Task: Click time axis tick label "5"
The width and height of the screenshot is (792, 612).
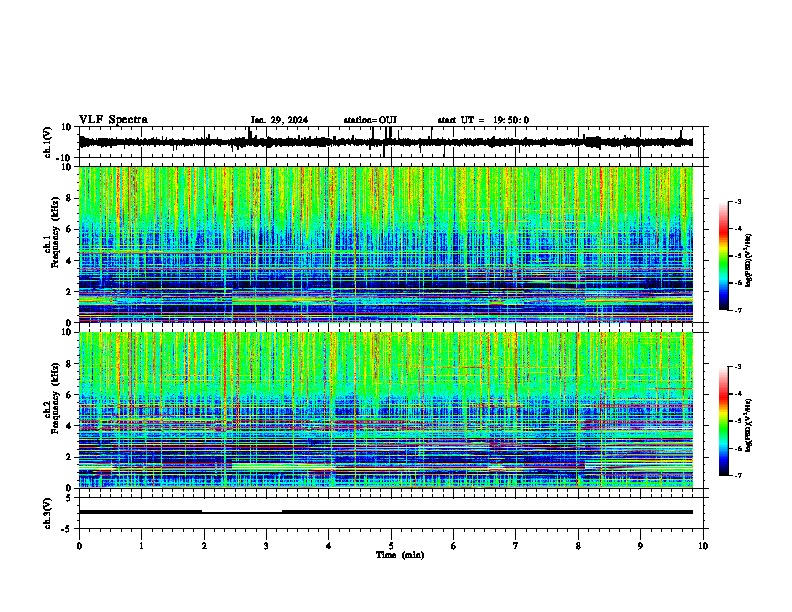Action: [x=391, y=546]
